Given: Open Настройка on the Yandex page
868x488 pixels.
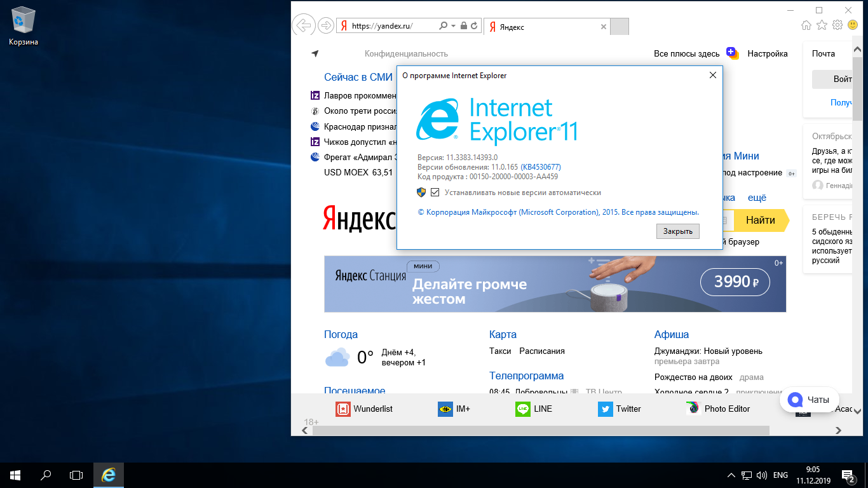Looking at the screenshot, I should (x=768, y=54).
